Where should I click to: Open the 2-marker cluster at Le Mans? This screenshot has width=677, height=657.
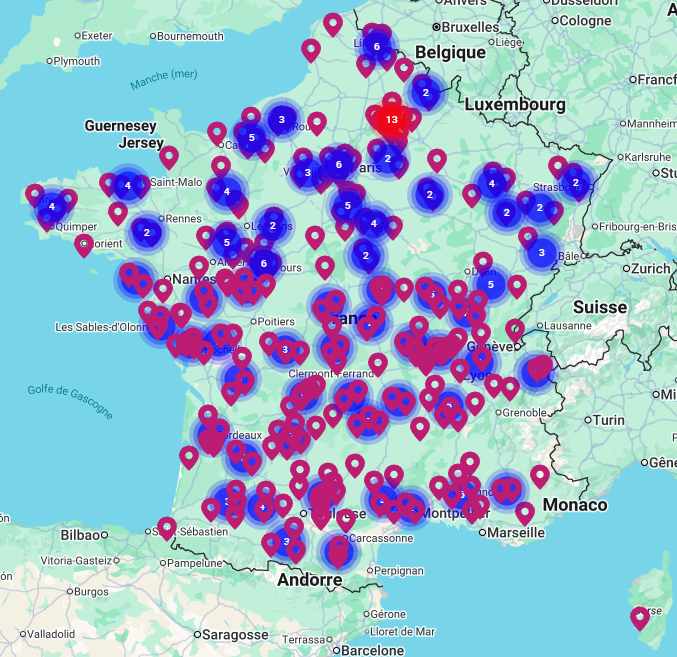pyautogui.click(x=272, y=225)
